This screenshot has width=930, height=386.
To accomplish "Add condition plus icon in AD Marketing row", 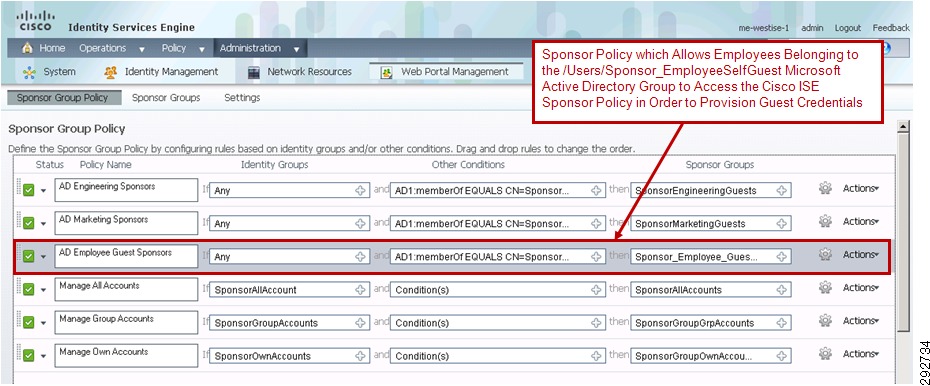I will point(597,224).
